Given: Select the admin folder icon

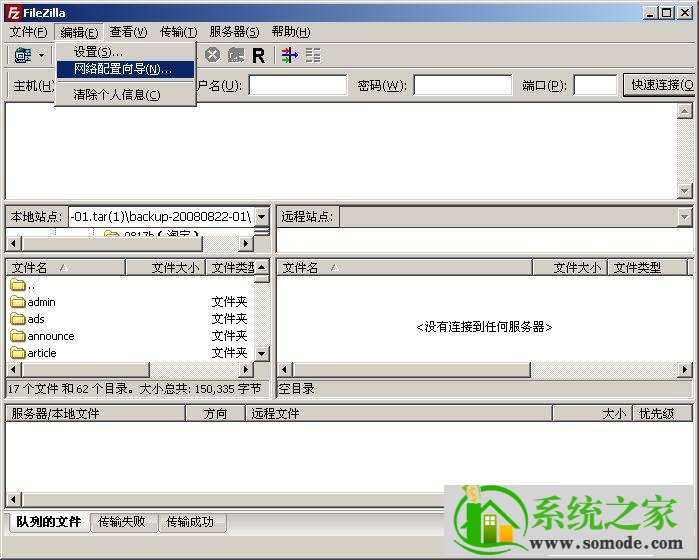Looking at the screenshot, I should 17,302.
